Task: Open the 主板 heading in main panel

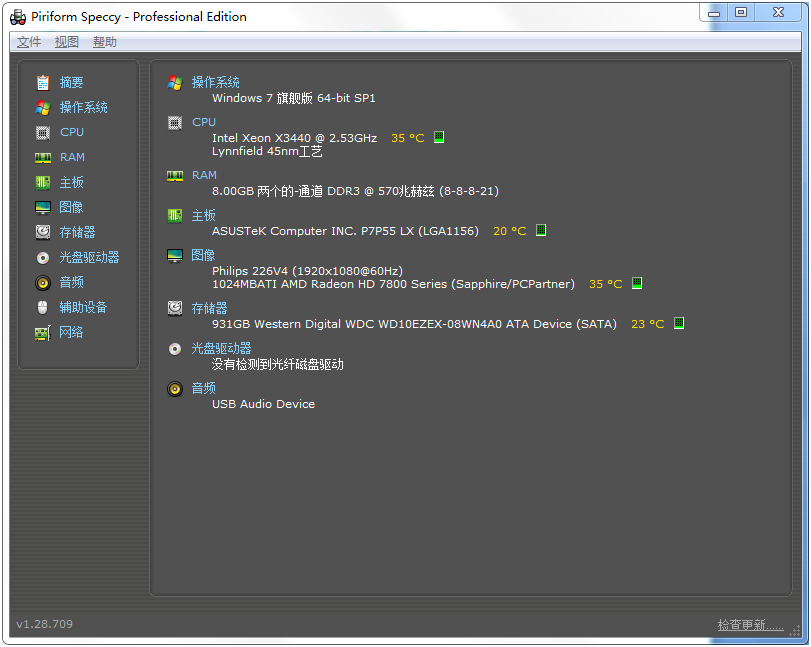Action: 204,216
